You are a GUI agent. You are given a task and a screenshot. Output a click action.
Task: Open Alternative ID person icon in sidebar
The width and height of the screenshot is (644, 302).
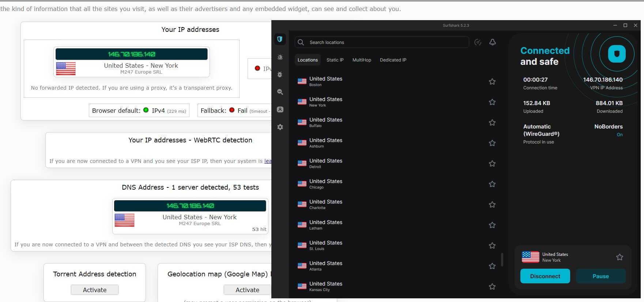click(280, 109)
